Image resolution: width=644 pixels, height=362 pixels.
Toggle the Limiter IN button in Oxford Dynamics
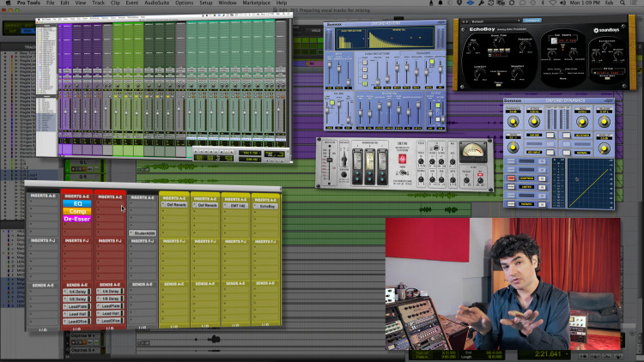pyautogui.click(x=542, y=187)
